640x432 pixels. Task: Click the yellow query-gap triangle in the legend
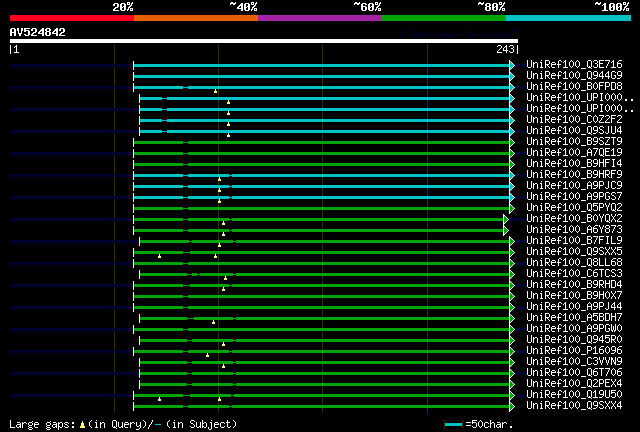tap(82, 425)
